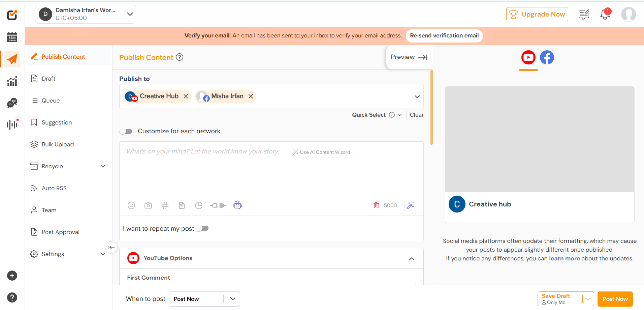Open Save Draft visibility dropdown arrow
The height and width of the screenshot is (310, 644).
point(588,299)
